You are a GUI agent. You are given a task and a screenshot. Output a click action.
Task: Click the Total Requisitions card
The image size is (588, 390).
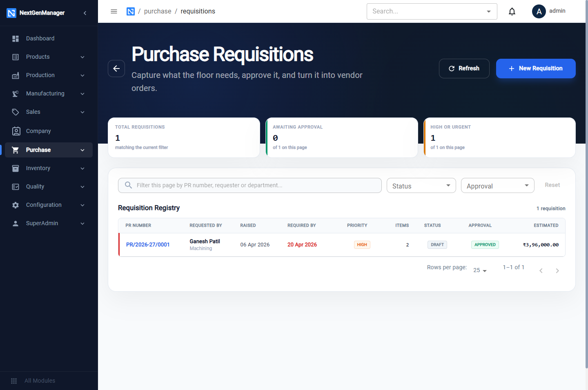point(184,137)
